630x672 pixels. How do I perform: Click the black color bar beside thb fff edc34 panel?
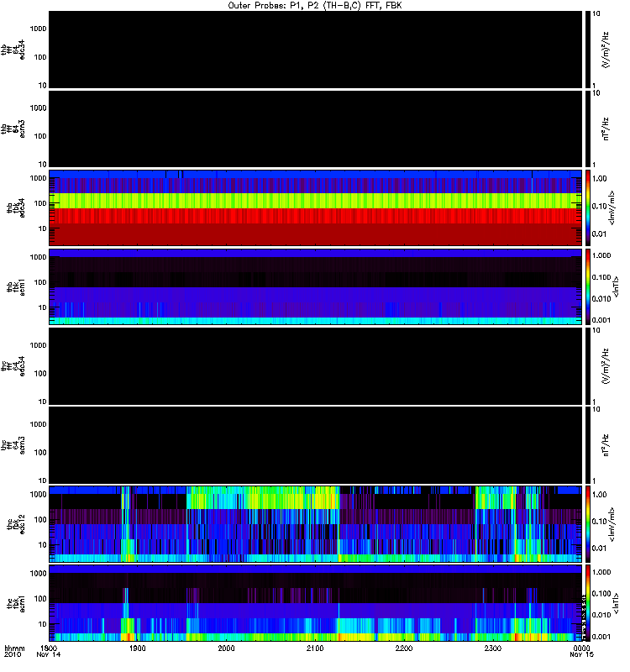(588, 50)
